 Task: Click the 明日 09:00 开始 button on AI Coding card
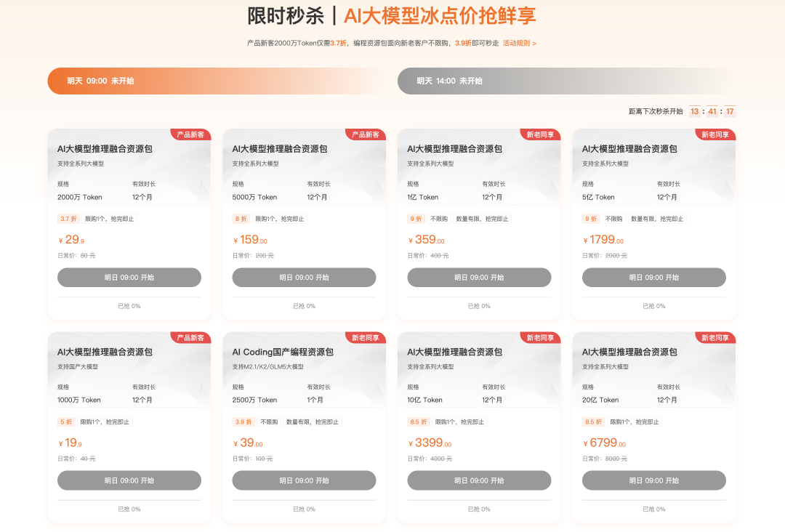(x=304, y=480)
